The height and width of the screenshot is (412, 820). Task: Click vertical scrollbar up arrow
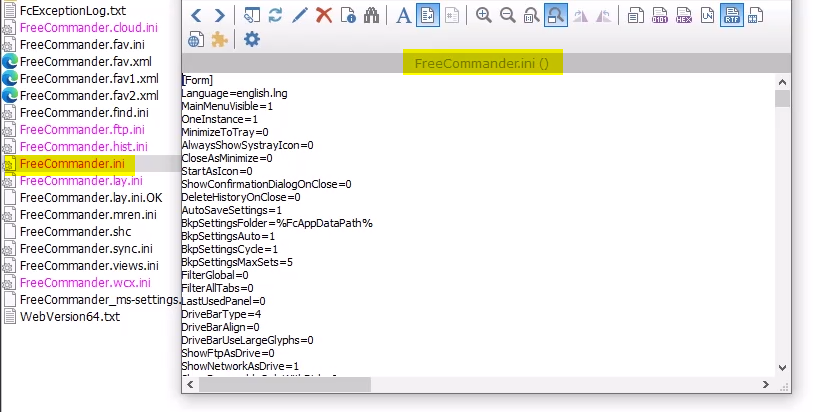coord(782,82)
